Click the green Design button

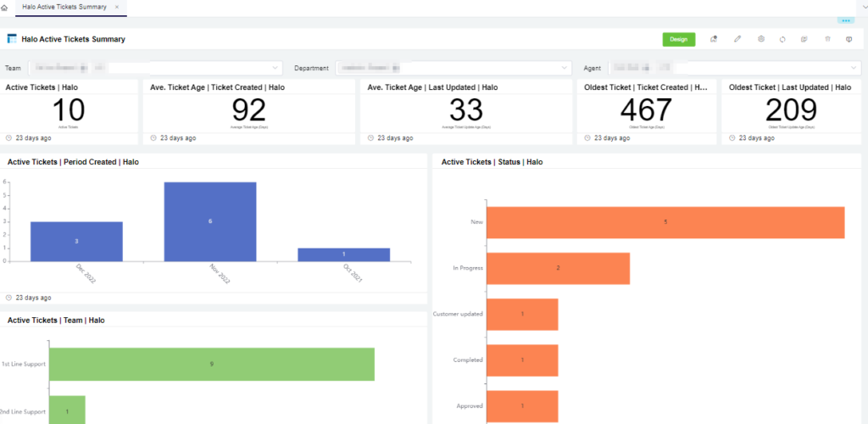(679, 39)
